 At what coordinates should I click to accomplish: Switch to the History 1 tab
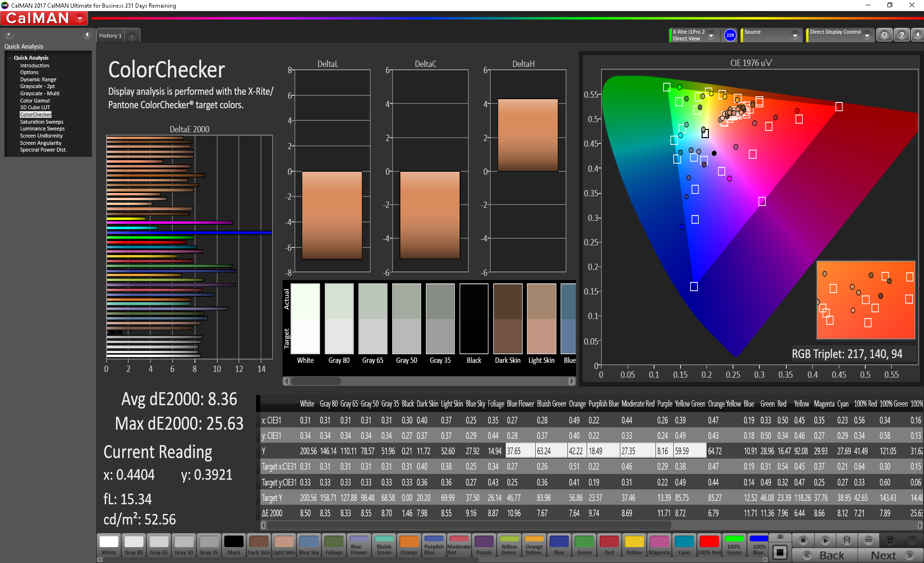click(x=110, y=36)
